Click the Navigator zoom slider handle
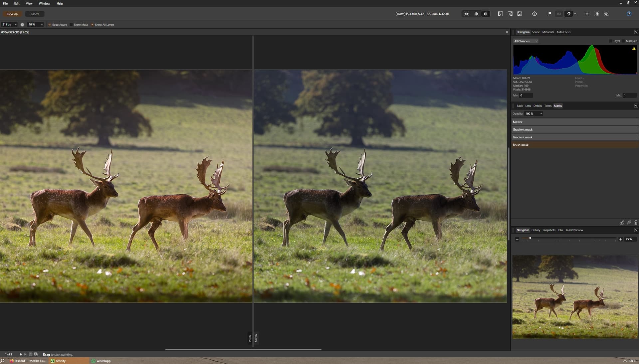639x364 pixels. pos(530,238)
